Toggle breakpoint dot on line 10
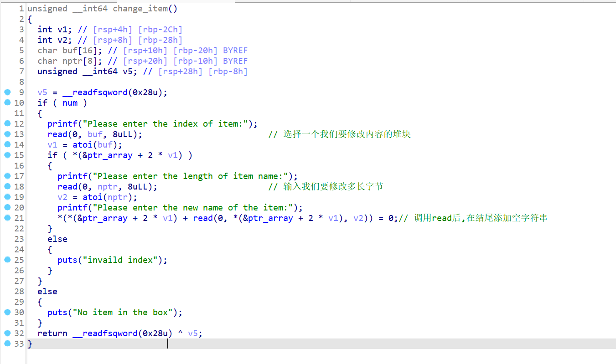Screen dimensions: 616x364 (7, 103)
